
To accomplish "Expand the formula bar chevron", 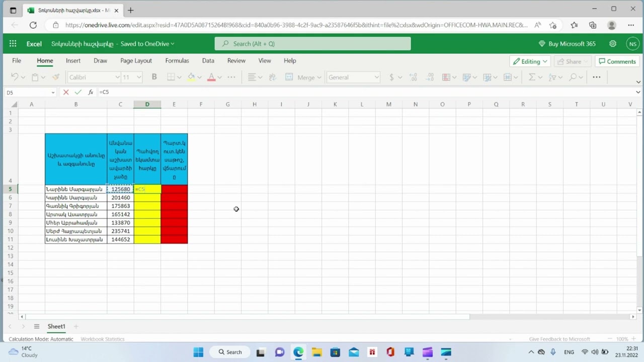I will pyautogui.click(x=638, y=92).
